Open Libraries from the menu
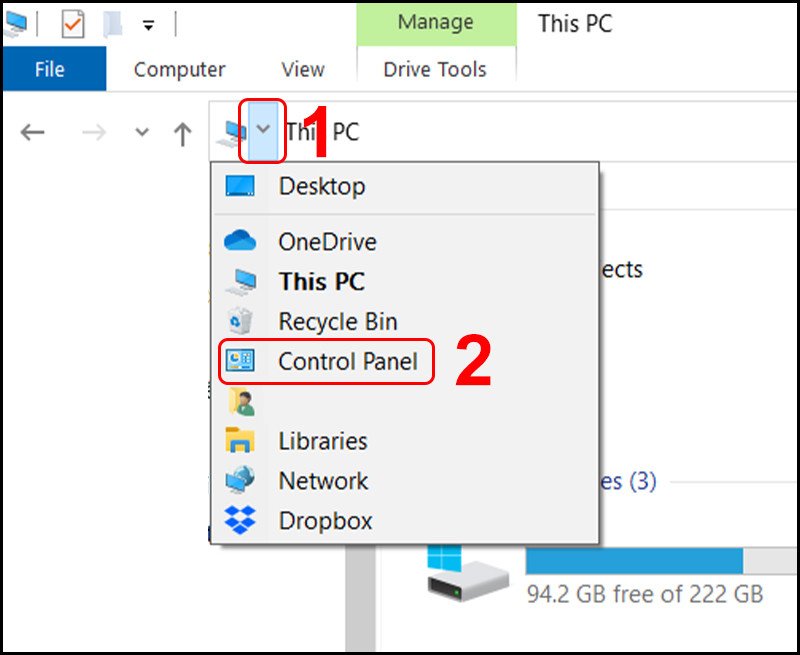 (322, 440)
